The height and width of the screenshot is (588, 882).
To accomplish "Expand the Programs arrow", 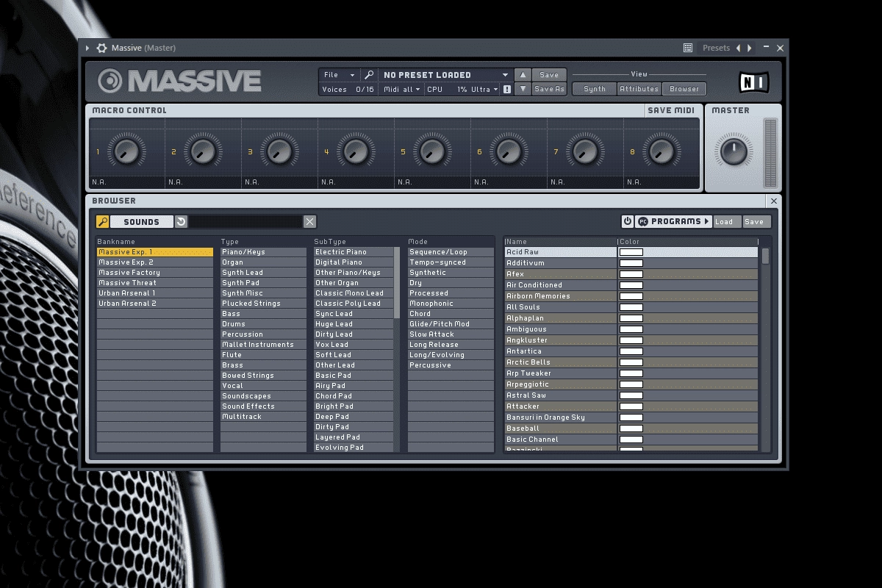I will (x=706, y=221).
